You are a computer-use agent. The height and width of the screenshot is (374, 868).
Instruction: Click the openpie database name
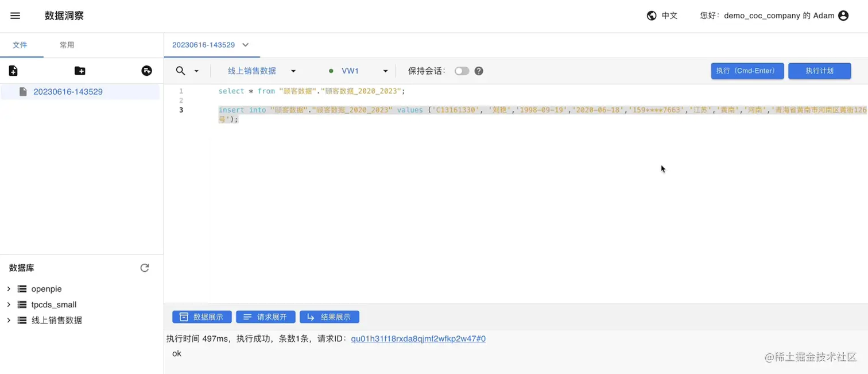[46, 289]
